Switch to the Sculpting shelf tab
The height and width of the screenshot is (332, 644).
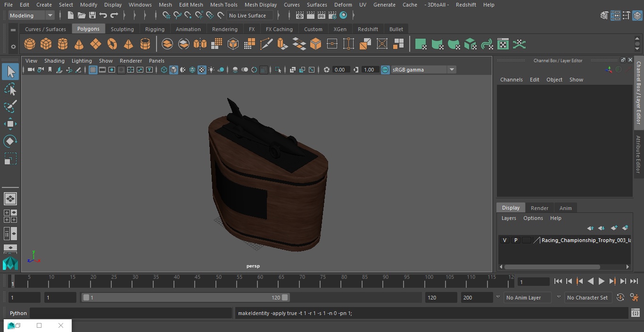122,29
